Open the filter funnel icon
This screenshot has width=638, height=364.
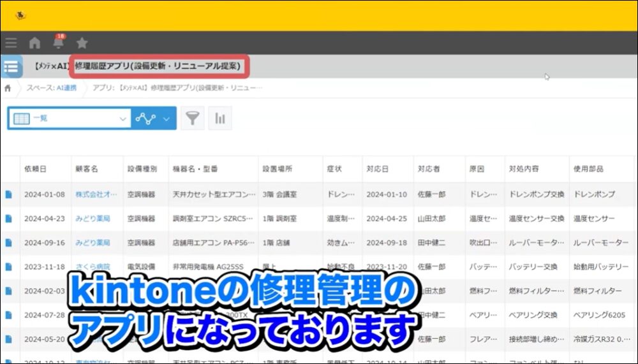click(x=192, y=119)
